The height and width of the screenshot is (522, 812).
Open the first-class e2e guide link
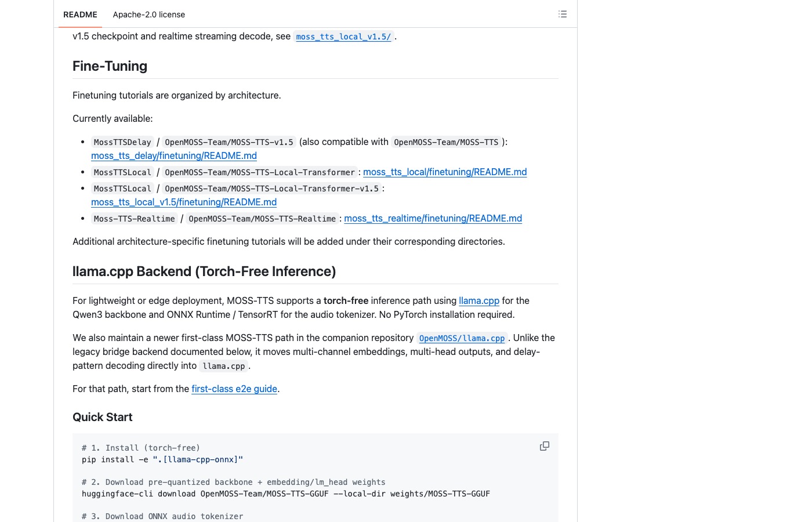pos(234,389)
